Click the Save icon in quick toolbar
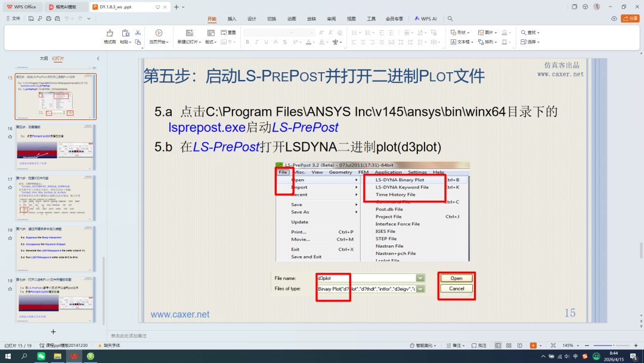Viewport: 644px width, 363px height. (x=31, y=19)
